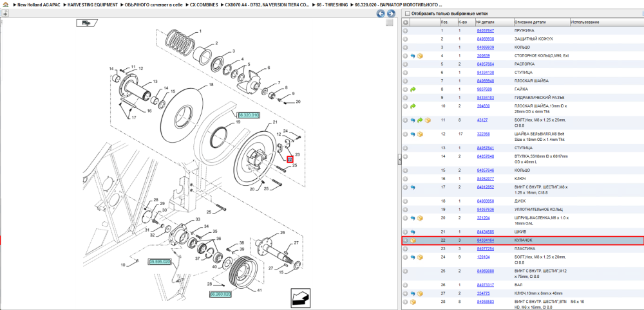Open New Holland AG APAC breadcrumb
Image resolution: width=644 pixels, height=310 pixels.
pos(38,5)
